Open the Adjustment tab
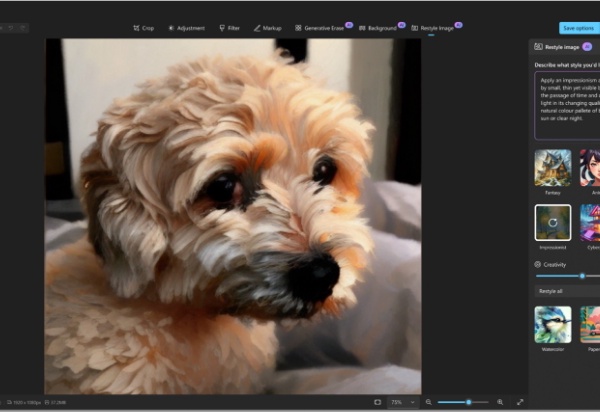600x412 pixels. tap(186, 28)
